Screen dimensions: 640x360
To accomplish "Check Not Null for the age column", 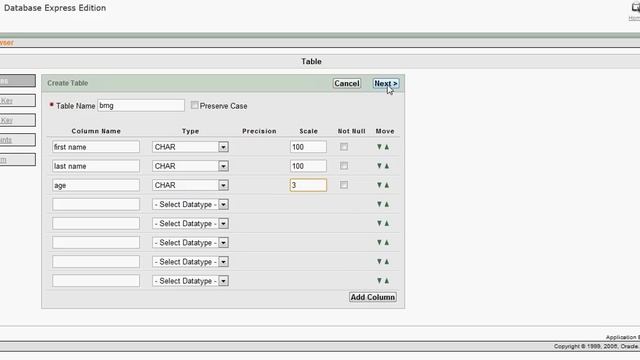I will tap(344, 185).
